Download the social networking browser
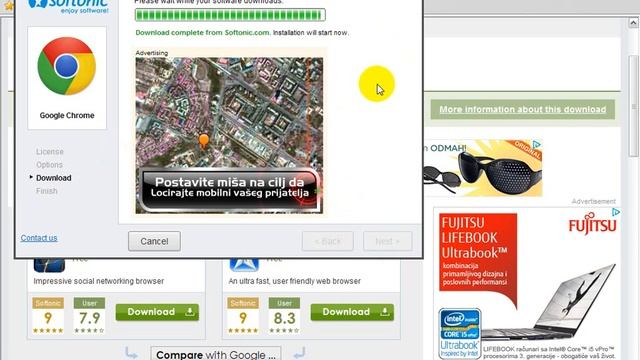The width and height of the screenshot is (640, 360). coord(157,312)
